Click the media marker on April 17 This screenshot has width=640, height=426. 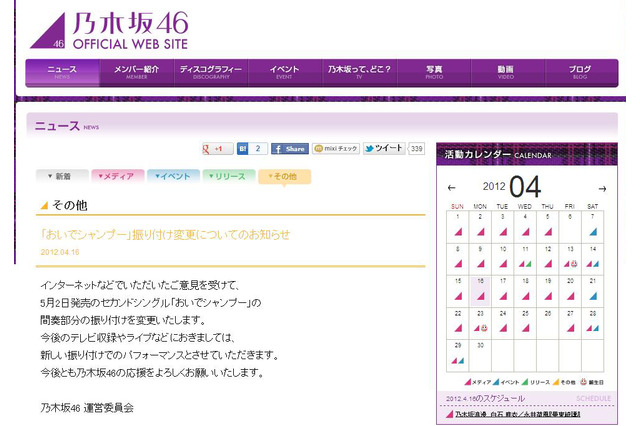click(503, 295)
